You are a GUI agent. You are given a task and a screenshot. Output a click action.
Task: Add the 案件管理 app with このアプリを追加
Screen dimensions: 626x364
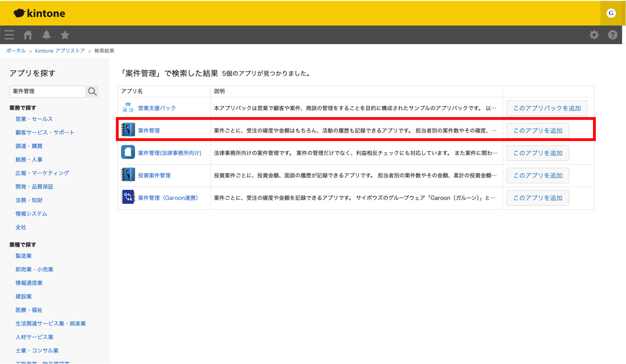point(538,131)
